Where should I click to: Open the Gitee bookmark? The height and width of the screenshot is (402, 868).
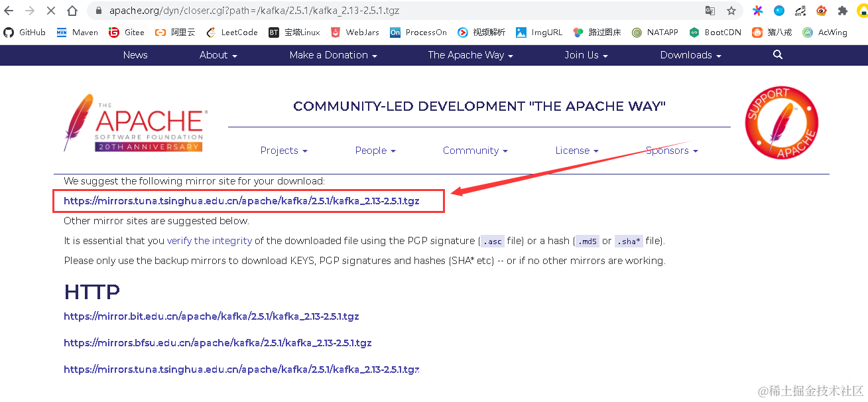point(127,32)
